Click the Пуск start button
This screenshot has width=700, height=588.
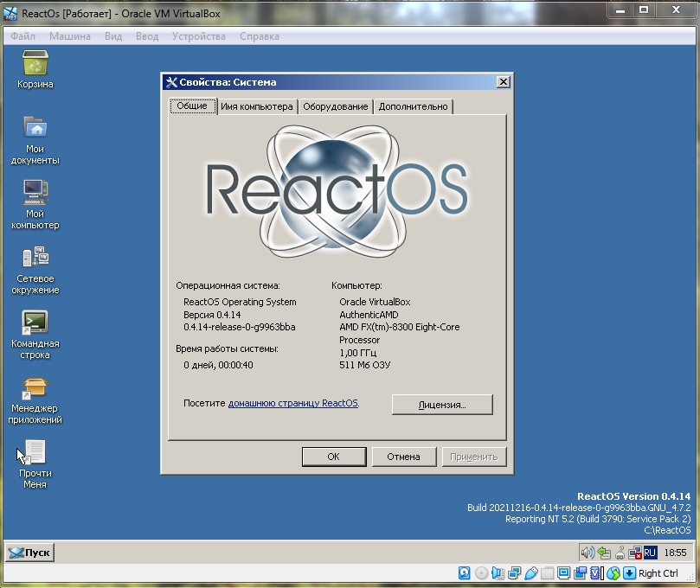pyautogui.click(x=29, y=553)
